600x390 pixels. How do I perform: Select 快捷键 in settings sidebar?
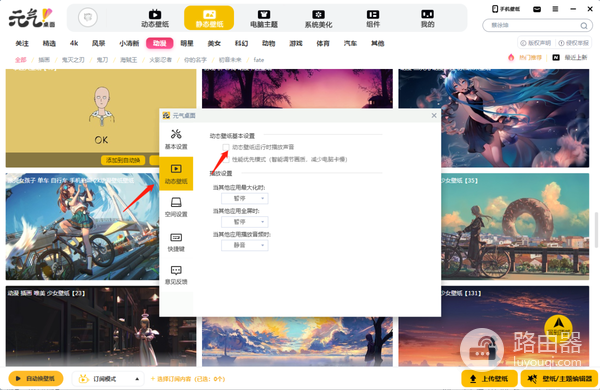click(x=176, y=242)
